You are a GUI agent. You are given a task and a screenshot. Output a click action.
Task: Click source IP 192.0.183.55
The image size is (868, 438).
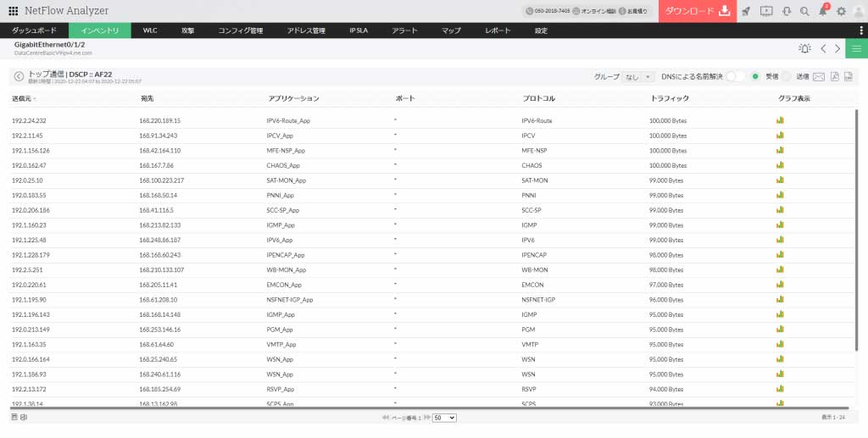(29, 195)
